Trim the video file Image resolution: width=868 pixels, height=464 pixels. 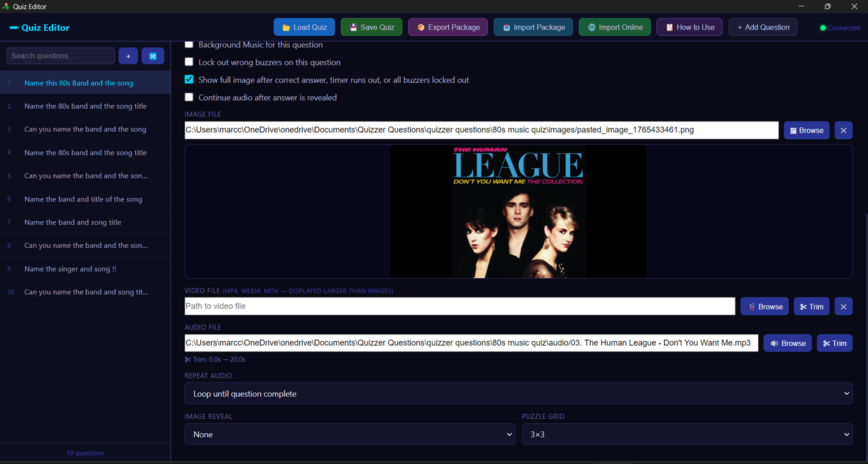coord(811,306)
